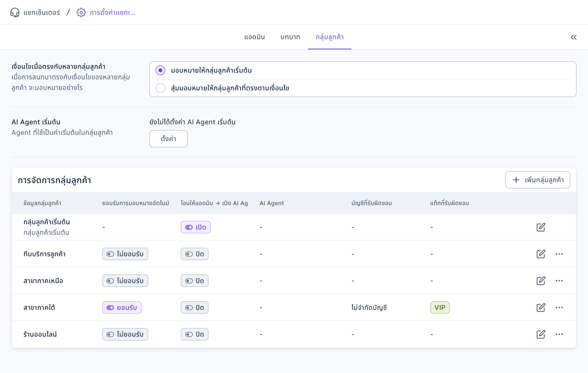Select มอบหมายให้กลุ่มลูกค้าเริ่มต้น radio option
Screen dimensions: 588x373
click(x=161, y=70)
